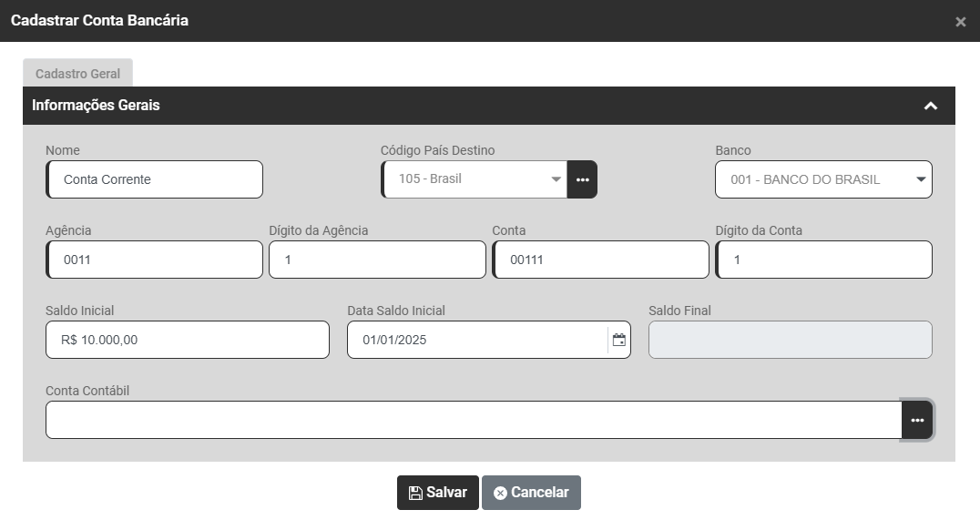Click the disabled Saldo Final field
The width and height of the screenshot is (980, 520).
click(x=790, y=340)
